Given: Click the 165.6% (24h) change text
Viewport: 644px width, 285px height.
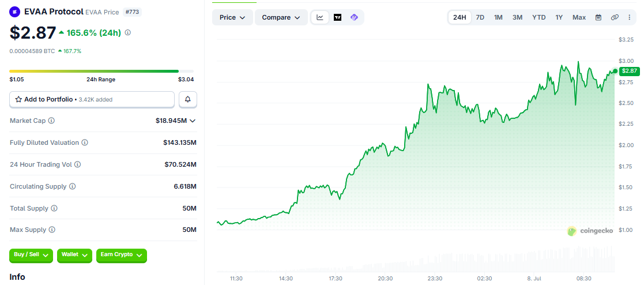Looking at the screenshot, I should (93, 32).
